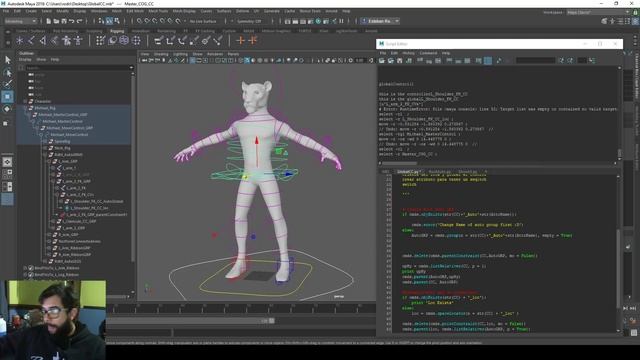Activate the Paint Selection tool

coord(7,84)
